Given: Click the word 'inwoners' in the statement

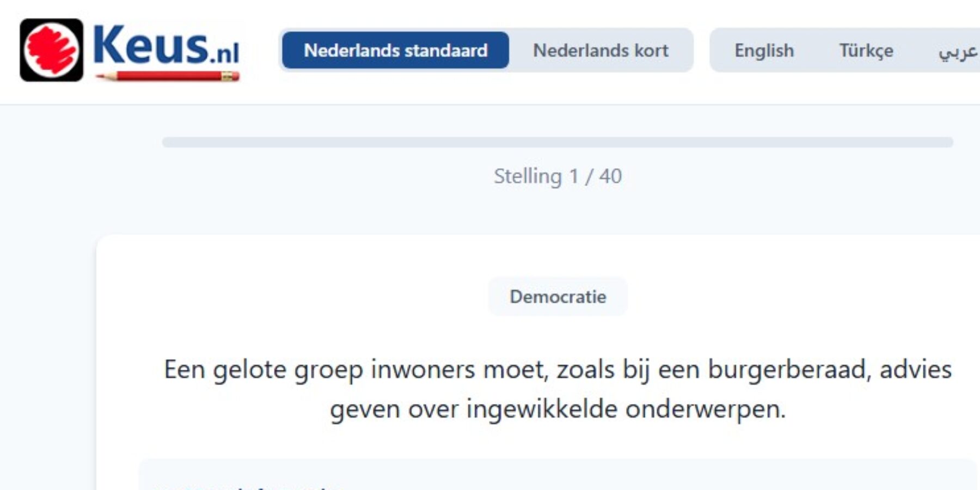Looking at the screenshot, I should [x=423, y=370].
